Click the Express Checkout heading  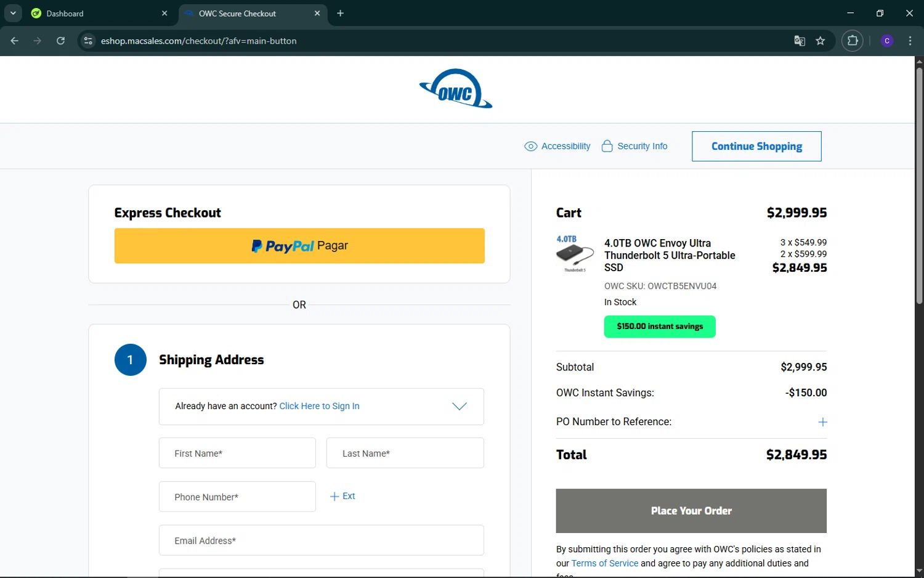point(168,213)
